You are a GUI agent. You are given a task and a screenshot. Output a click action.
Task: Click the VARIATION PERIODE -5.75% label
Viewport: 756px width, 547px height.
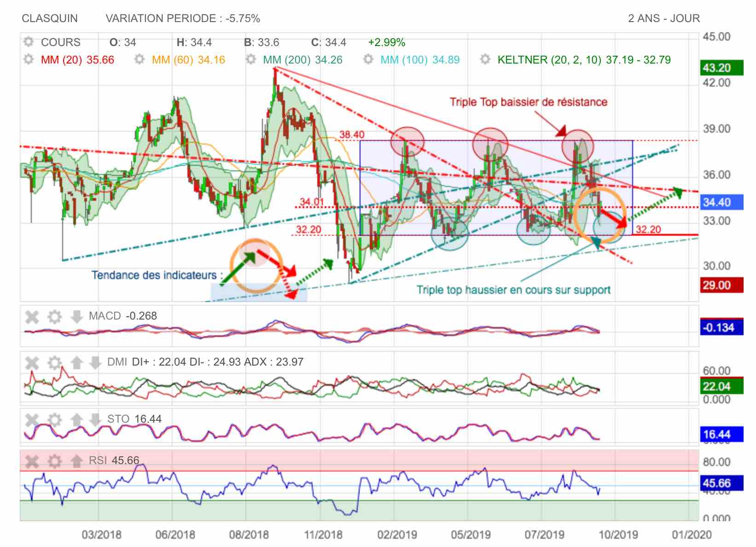[x=183, y=18]
